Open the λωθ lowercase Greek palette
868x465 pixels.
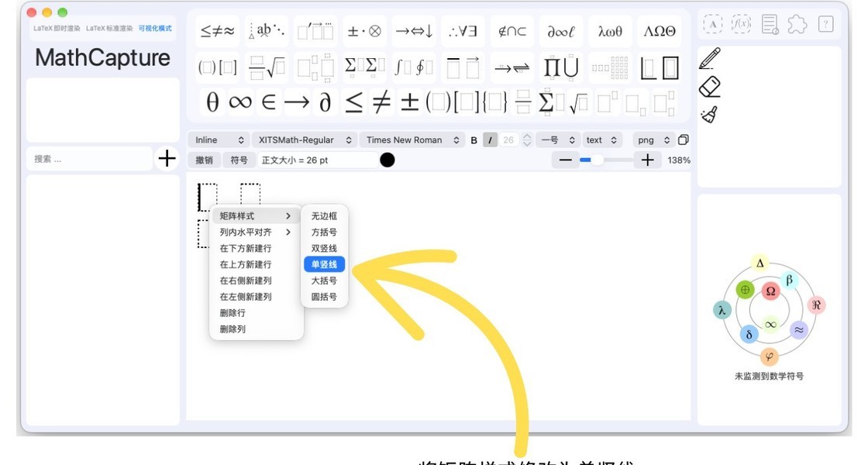click(609, 32)
